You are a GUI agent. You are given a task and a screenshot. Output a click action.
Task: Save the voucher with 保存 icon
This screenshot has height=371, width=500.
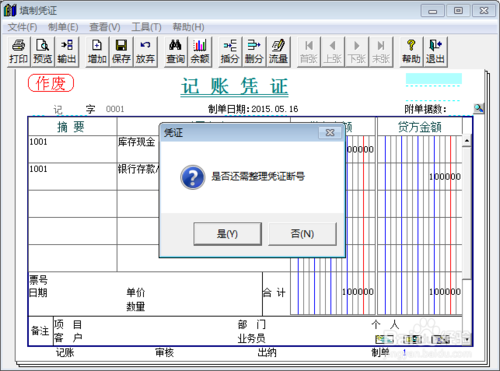121,52
